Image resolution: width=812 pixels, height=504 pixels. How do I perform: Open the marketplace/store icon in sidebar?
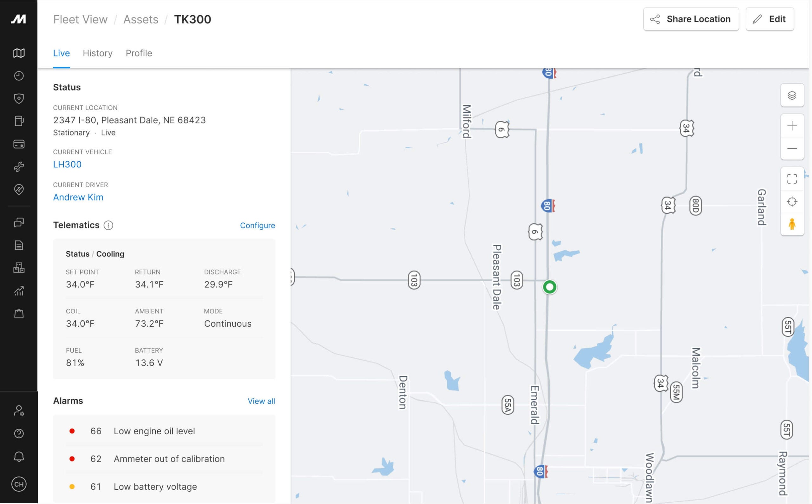tap(19, 314)
